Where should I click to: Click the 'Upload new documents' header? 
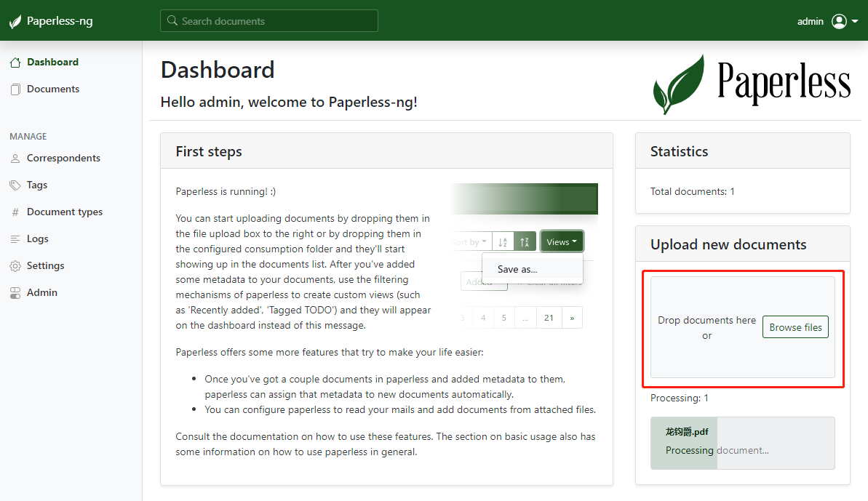(743, 244)
